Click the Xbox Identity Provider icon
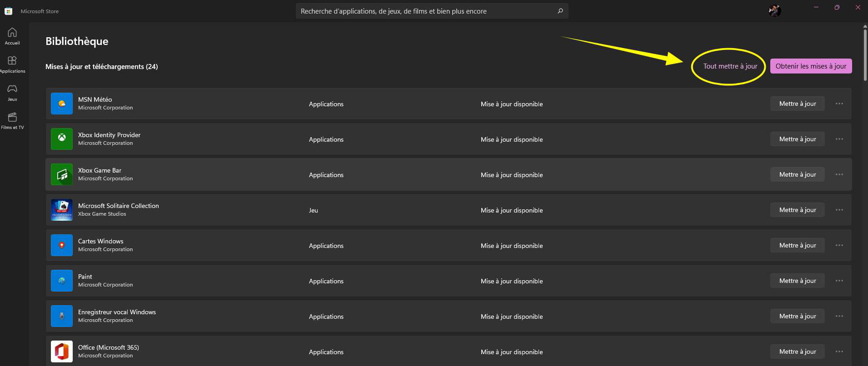 (62, 139)
